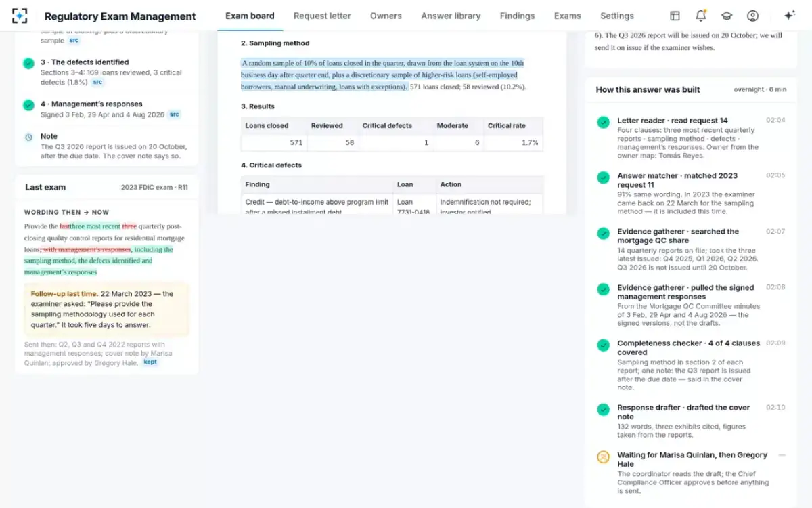The width and height of the screenshot is (812, 508).
Task: Click the '3 · The defects identified' item title
Action: 85,62
